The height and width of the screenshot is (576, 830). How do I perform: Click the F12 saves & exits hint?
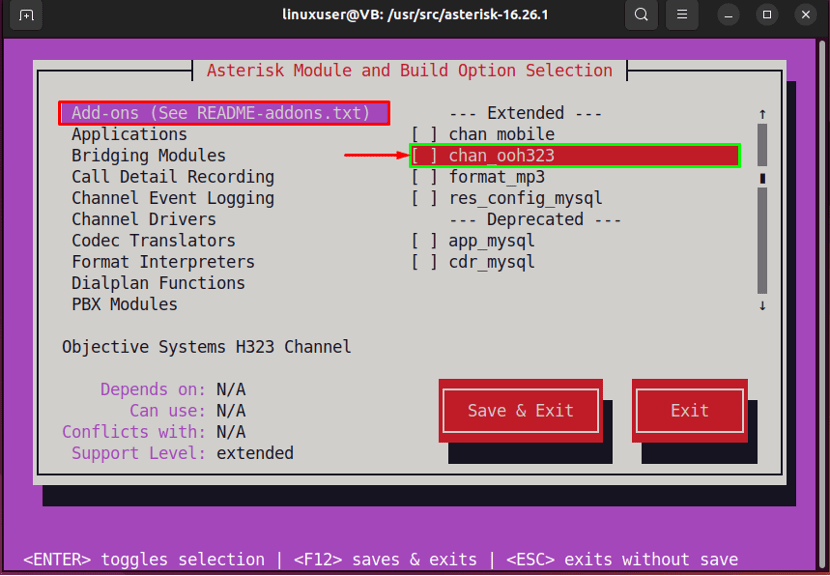385,560
